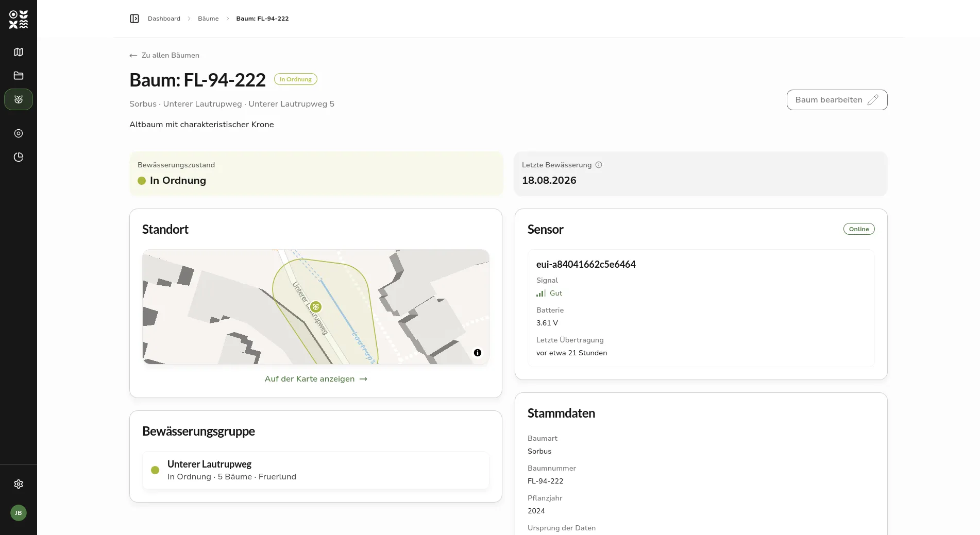Image resolution: width=980 pixels, height=535 pixels.
Task: Click the text vor etwa 21 Stunden
Action: click(572, 353)
